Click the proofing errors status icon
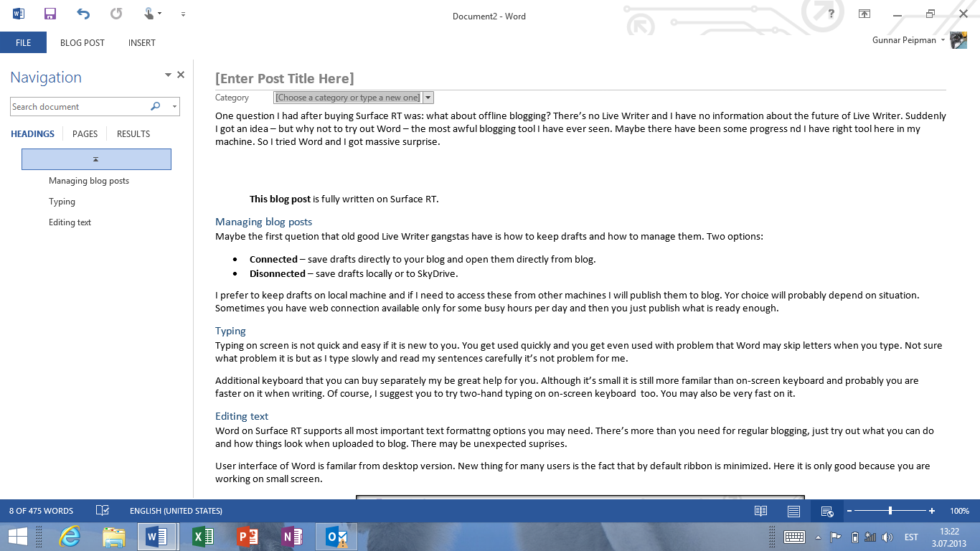Viewport: 980px width, 551px height. [x=103, y=511]
